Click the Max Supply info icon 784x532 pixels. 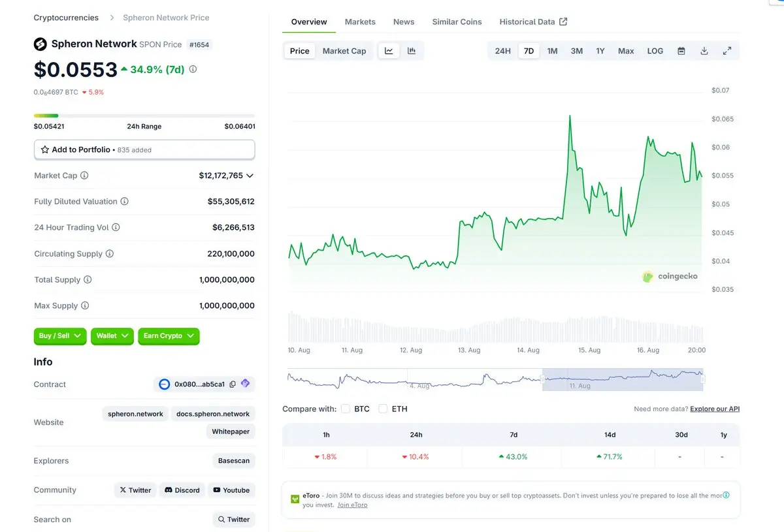point(85,305)
